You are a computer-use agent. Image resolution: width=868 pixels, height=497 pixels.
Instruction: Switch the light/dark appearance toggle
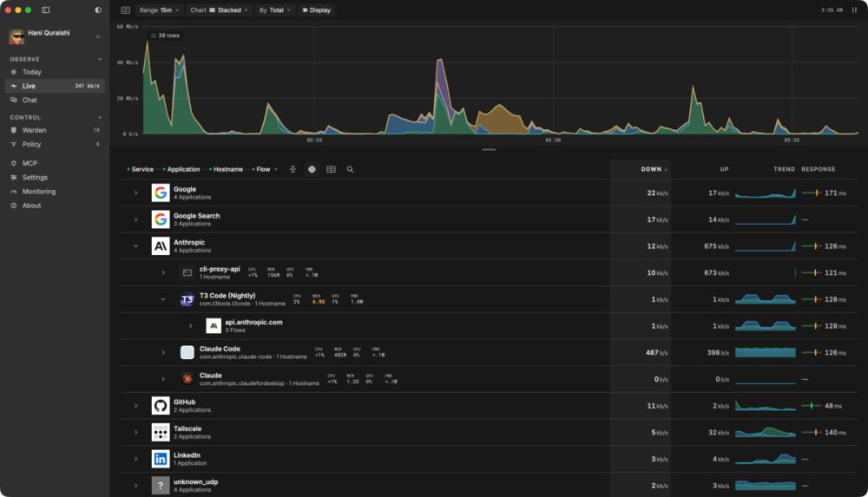click(98, 10)
